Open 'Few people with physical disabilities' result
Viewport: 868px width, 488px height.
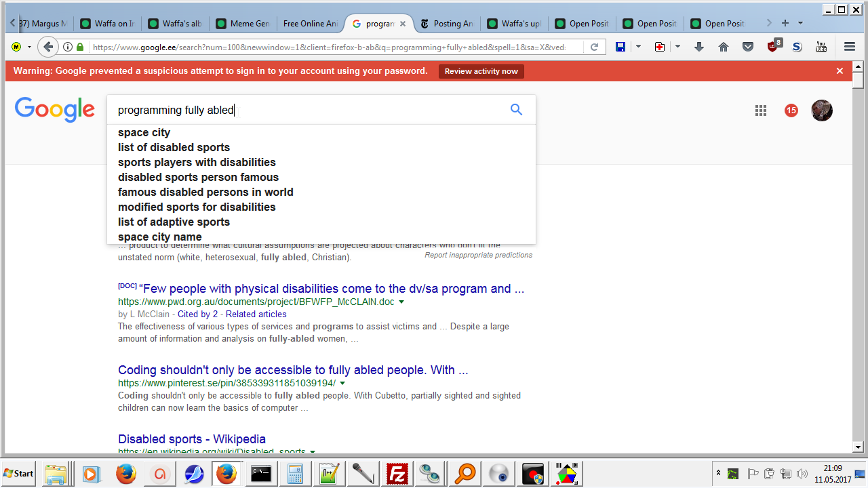pos(332,289)
